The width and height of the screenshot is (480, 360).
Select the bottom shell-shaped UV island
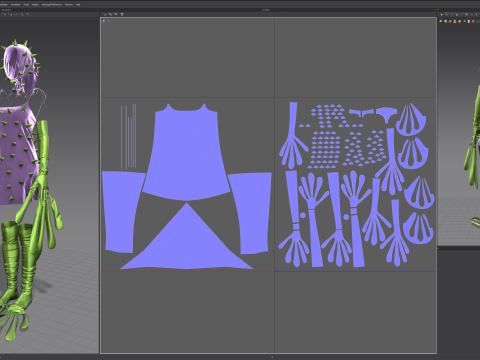tap(418, 228)
